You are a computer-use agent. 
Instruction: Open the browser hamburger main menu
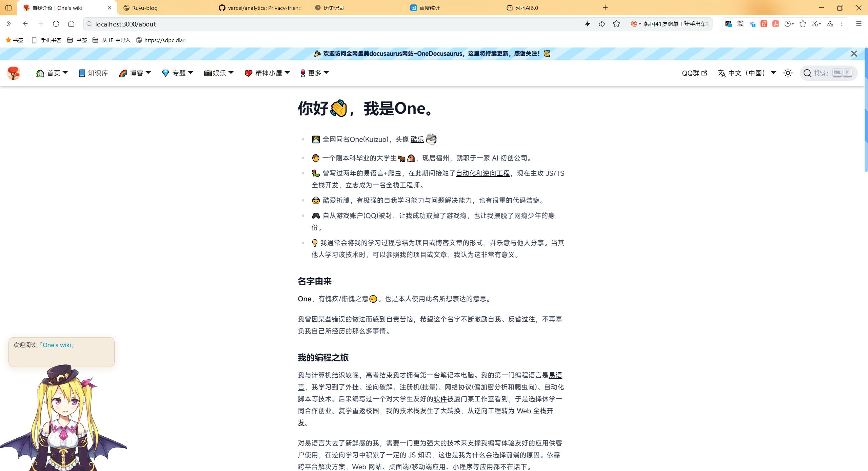click(x=859, y=24)
